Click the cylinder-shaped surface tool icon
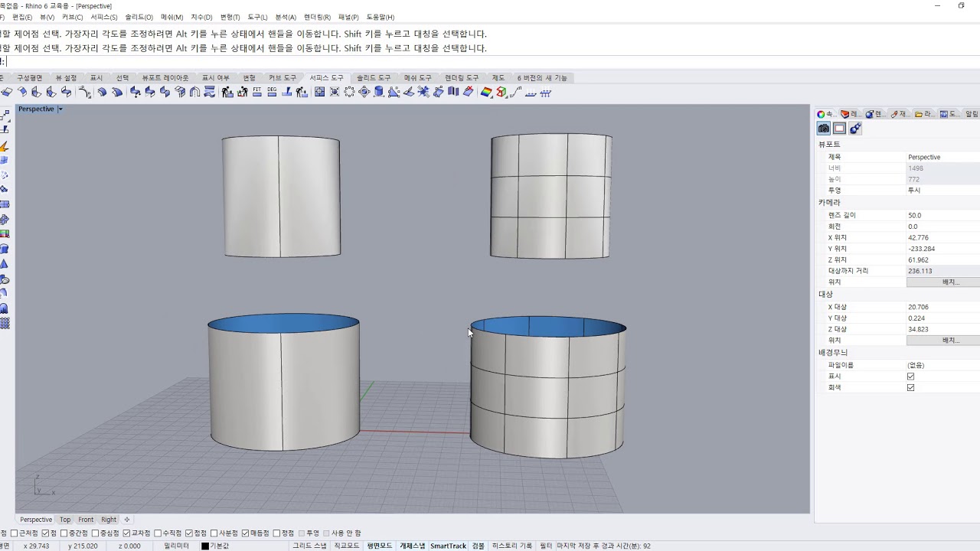980x551 pixels. pyautogui.click(x=379, y=92)
